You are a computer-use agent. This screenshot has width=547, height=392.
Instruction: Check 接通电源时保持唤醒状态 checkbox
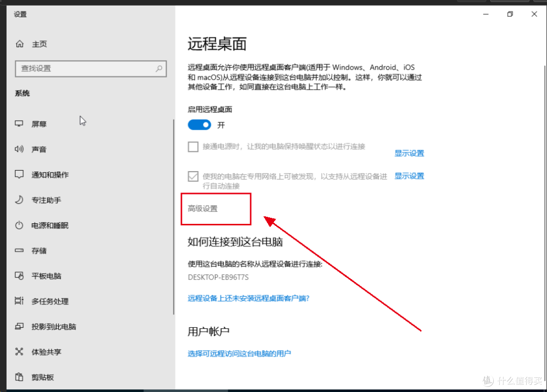pyautogui.click(x=193, y=146)
